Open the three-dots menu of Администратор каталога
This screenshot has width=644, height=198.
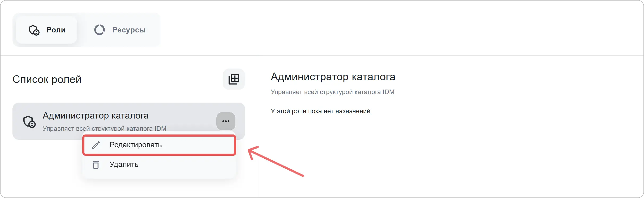point(226,121)
